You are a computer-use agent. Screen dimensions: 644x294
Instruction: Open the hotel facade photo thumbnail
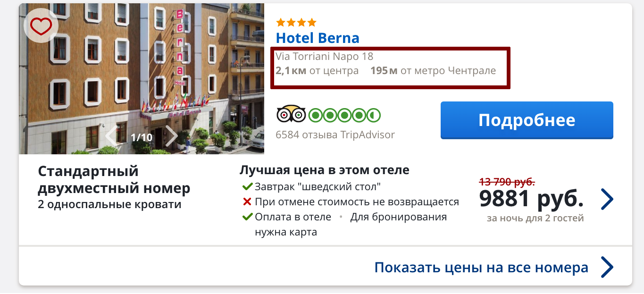(142, 79)
